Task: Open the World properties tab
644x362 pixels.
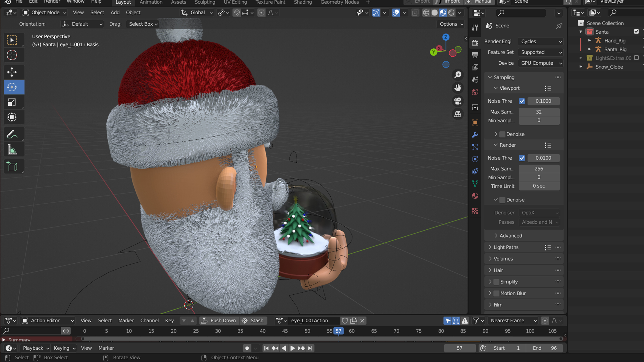Action: (x=475, y=92)
